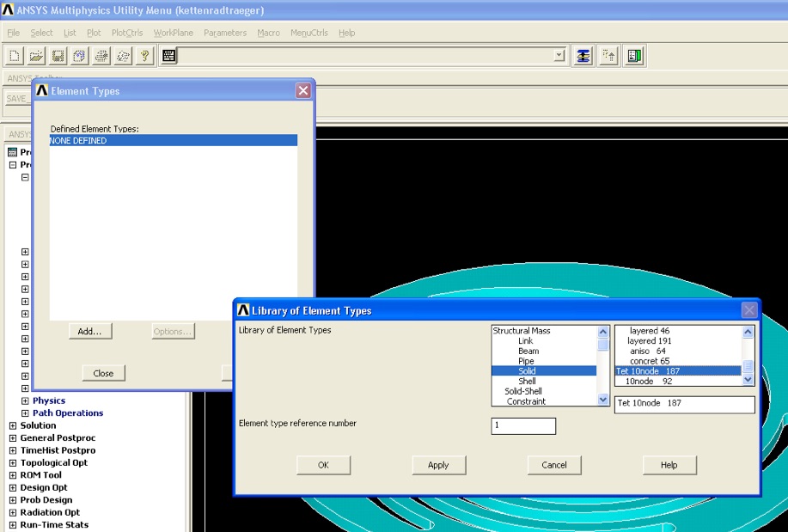Image resolution: width=788 pixels, height=532 pixels.
Task: Open the PlotCtrls menu
Action: [x=127, y=33]
